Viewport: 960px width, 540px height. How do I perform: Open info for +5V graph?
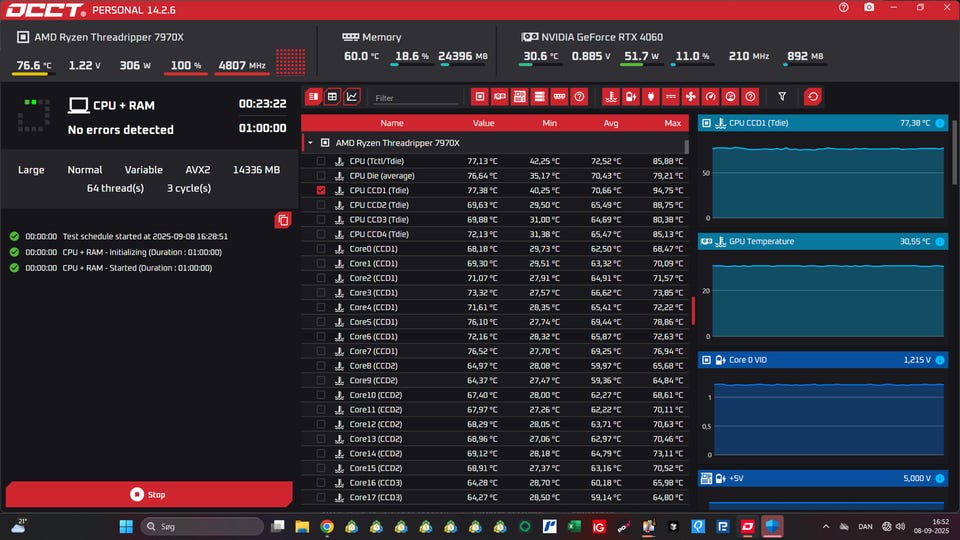(x=940, y=479)
